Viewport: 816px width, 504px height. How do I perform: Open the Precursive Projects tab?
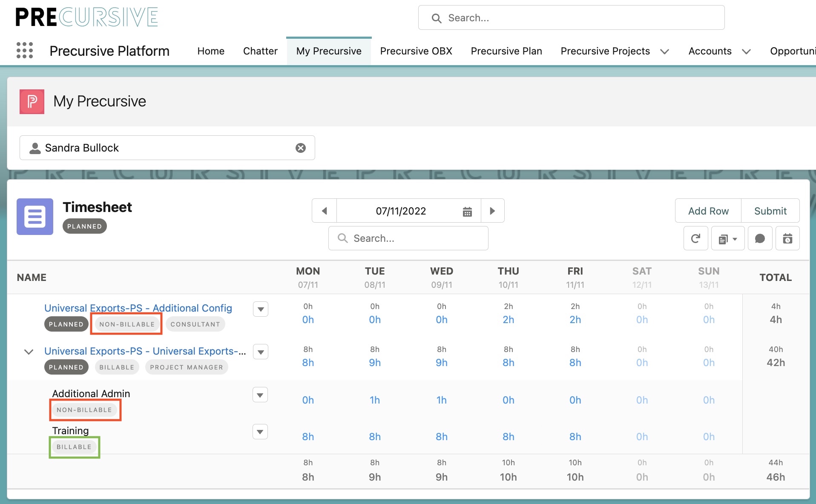[605, 51]
